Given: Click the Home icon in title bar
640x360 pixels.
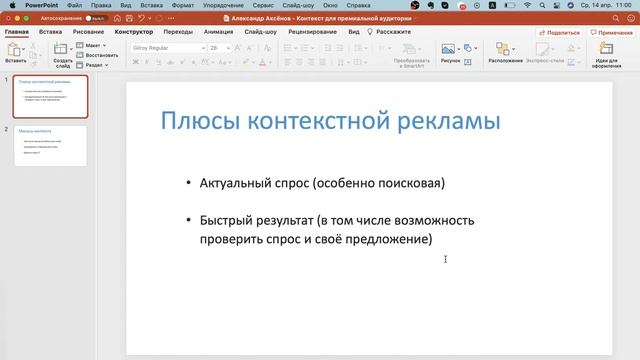Looking at the screenshot, I should tap(118, 18).
